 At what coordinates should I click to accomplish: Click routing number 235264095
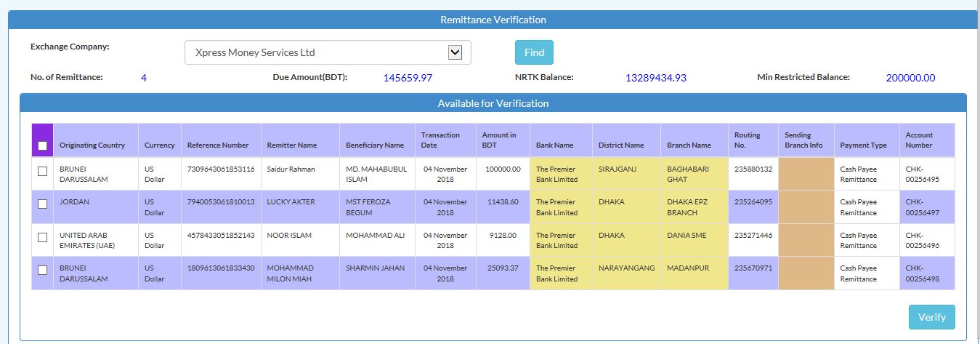pyautogui.click(x=753, y=202)
